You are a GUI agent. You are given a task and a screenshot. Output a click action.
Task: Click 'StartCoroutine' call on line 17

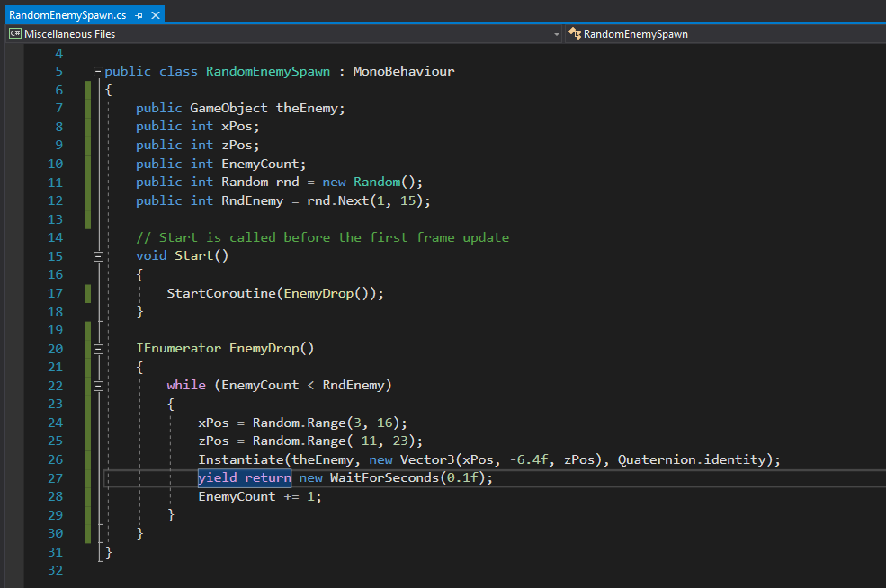click(x=221, y=293)
